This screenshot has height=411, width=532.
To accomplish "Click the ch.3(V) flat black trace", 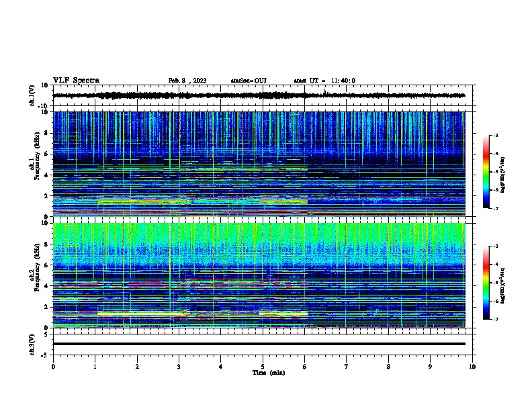I will click(x=259, y=344).
